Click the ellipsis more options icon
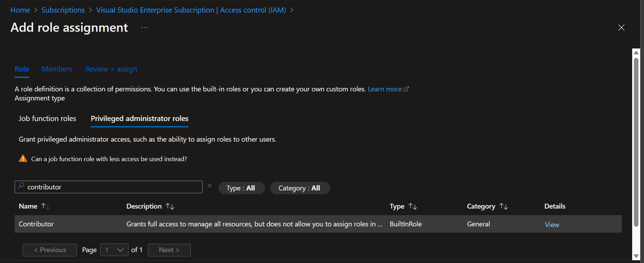Screen dimensions: 644x263 [145, 28]
